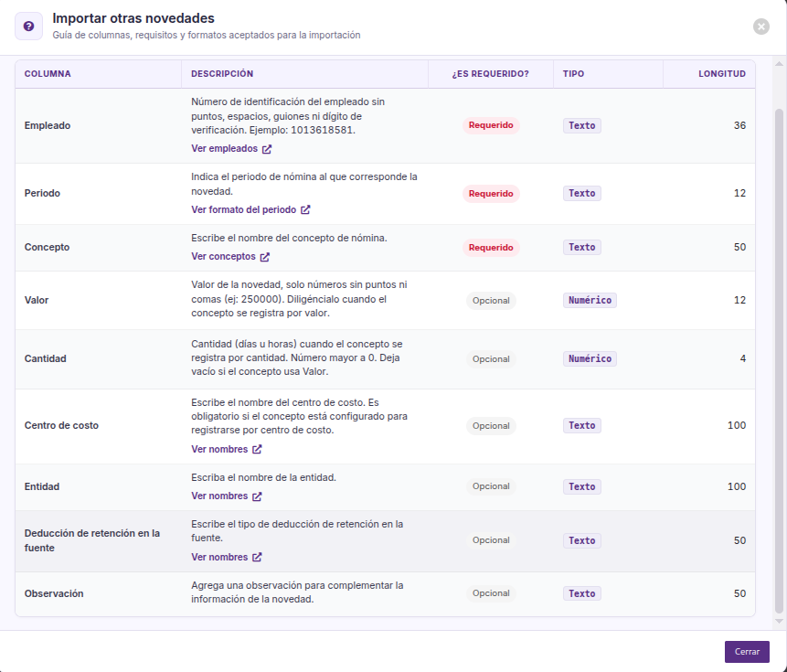This screenshot has width=787, height=672.
Task: Click the Texto type tag for Empleado
Action: coord(581,125)
